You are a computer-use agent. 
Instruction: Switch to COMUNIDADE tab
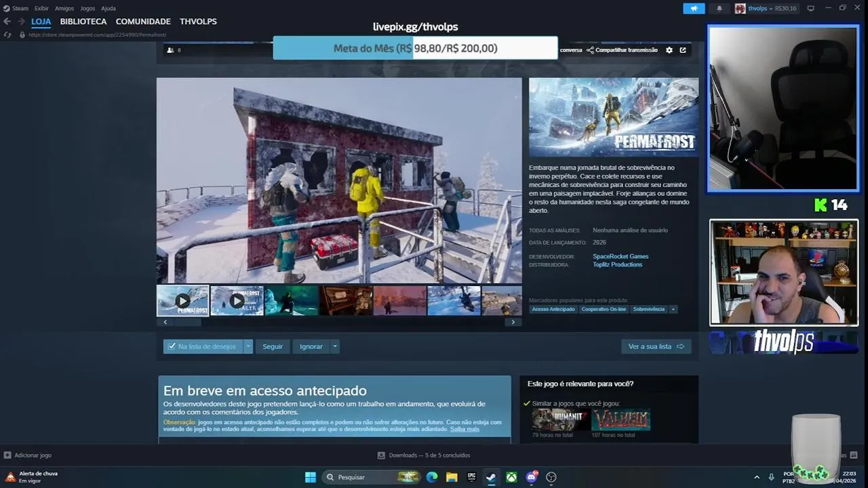143,22
